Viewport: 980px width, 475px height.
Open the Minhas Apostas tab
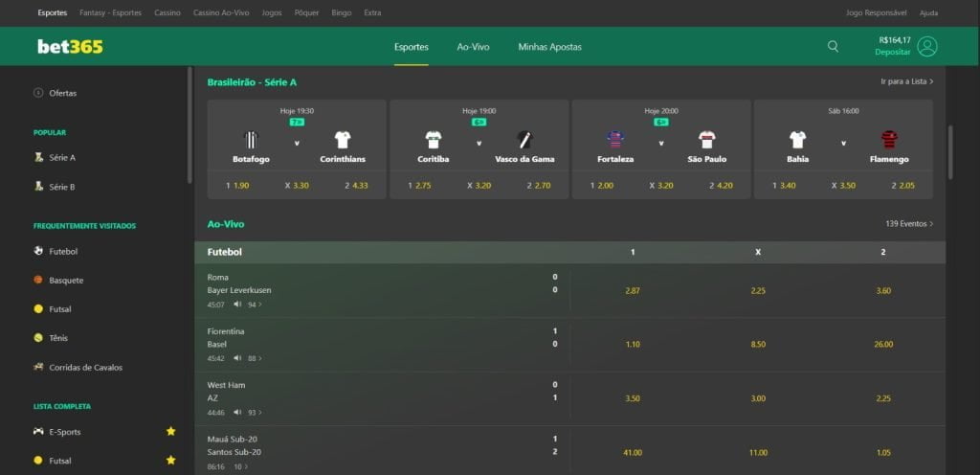(x=549, y=47)
